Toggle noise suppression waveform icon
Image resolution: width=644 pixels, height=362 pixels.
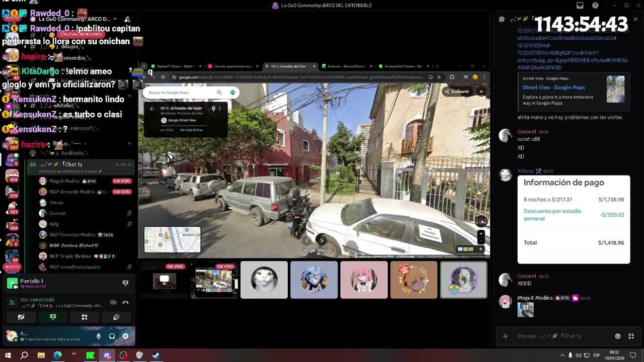click(x=113, y=303)
